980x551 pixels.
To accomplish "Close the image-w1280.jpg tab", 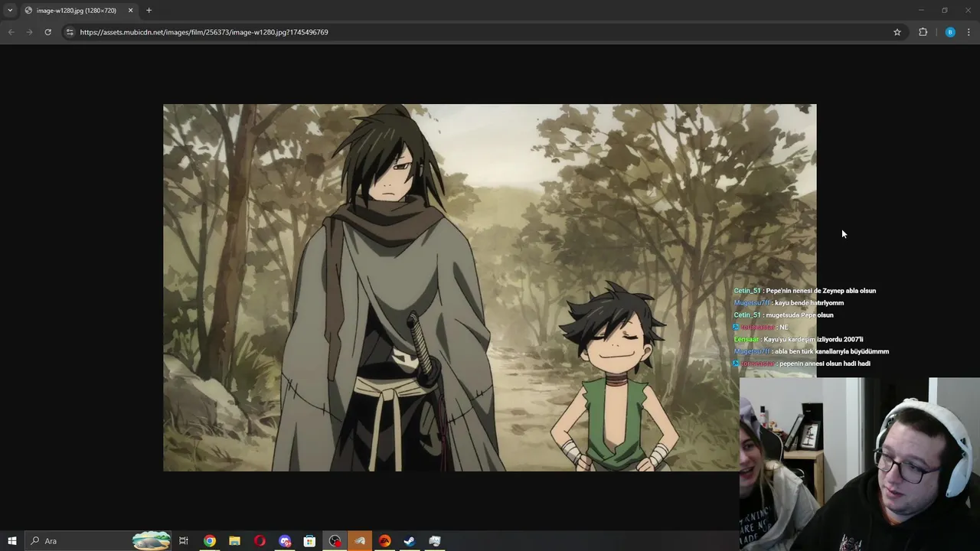I will [x=130, y=11].
